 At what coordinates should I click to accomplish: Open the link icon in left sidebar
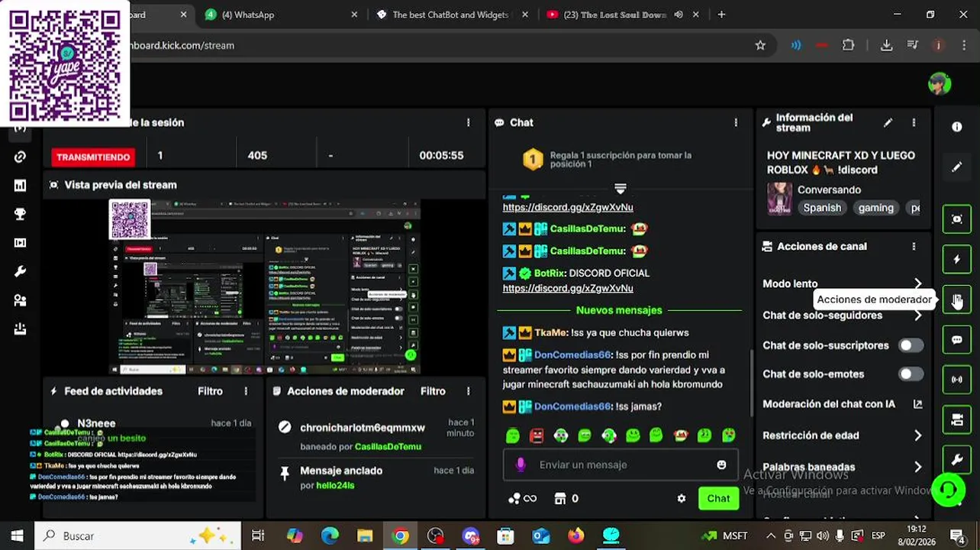point(20,157)
